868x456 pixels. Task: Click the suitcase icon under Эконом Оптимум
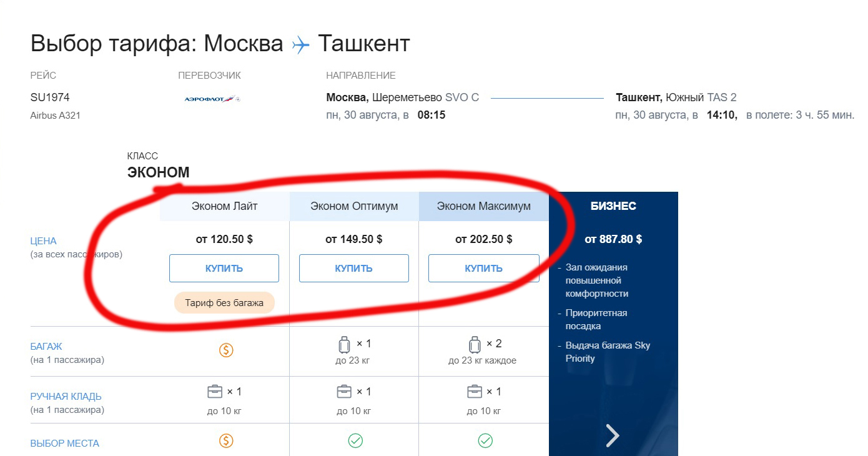point(344,344)
